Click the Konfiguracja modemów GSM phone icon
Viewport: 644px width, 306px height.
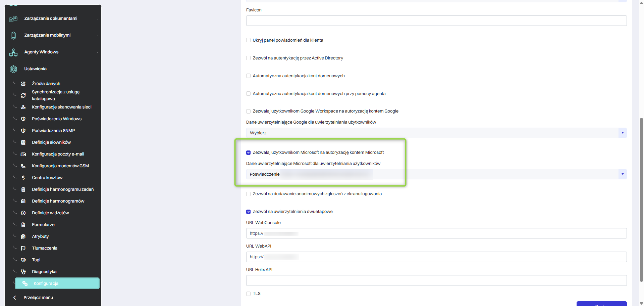tap(23, 166)
